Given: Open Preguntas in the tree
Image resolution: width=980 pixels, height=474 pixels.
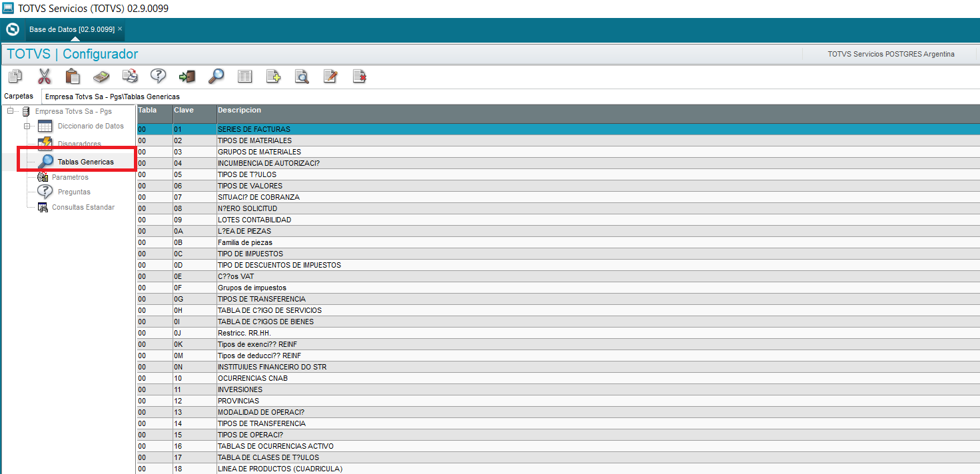Looking at the screenshot, I should click(74, 192).
